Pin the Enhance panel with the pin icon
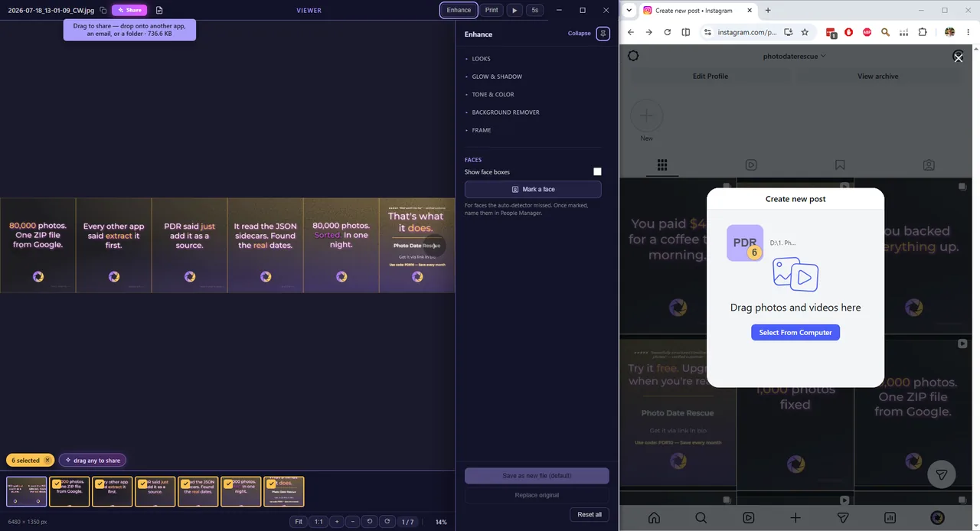 (x=603, y=34)
